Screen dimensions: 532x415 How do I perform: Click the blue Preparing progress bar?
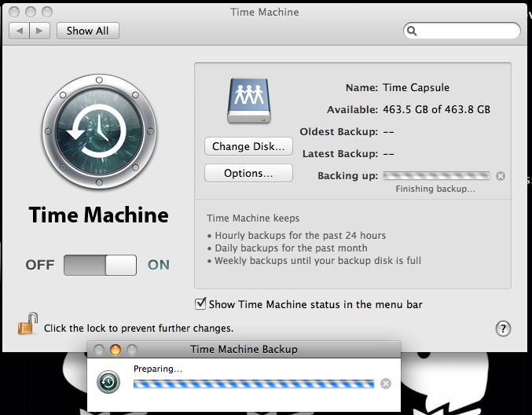click(254, 384)
